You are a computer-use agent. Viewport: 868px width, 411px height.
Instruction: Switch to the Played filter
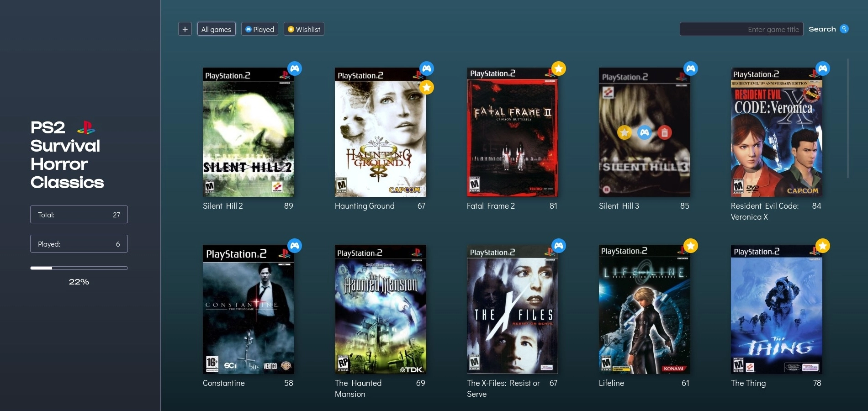point(259,29)
